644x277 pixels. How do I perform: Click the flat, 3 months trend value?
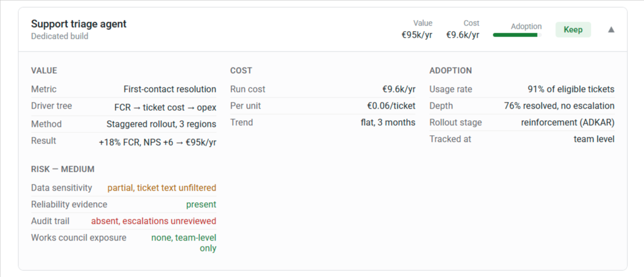coord(388,122)
